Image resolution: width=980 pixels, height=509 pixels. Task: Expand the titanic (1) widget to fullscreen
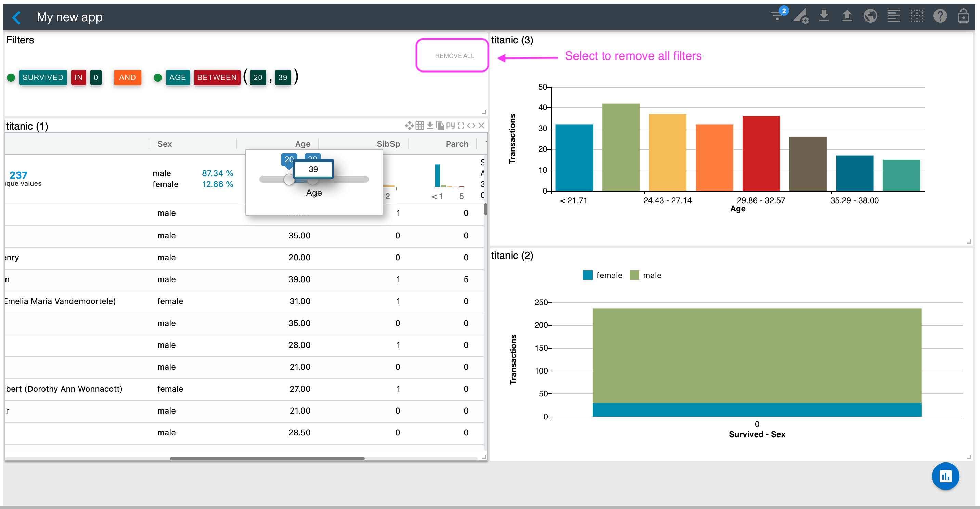[x=461, y=125]
